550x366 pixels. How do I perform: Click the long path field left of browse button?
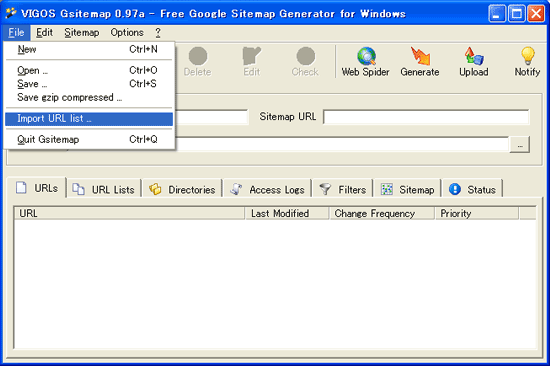pyautogui.click(x=342, y=145)
